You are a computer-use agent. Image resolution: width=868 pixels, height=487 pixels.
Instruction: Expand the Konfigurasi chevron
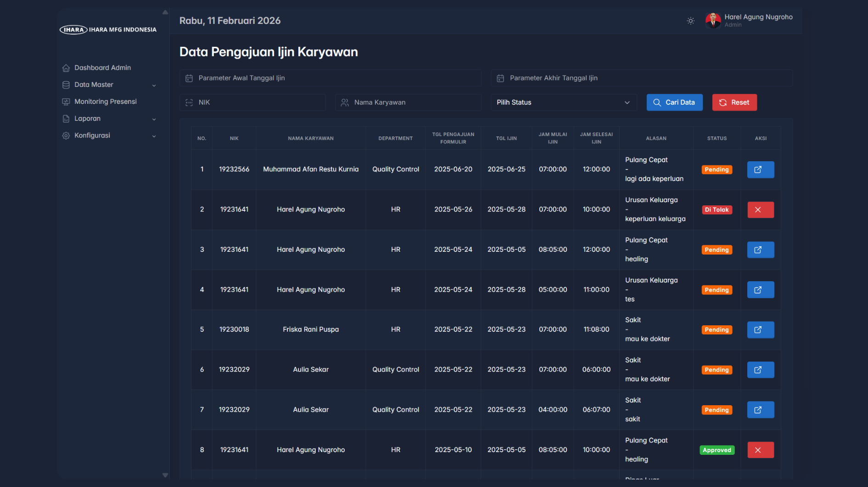coord(154,136)
